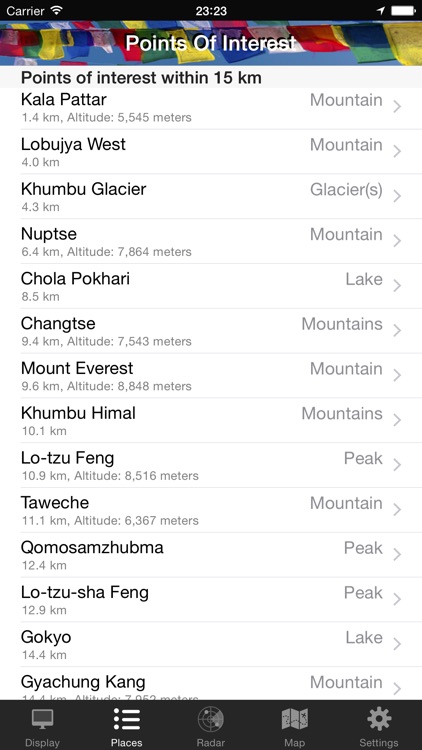Tap the Wi-Fi icon in status bar
The image size is (422, 750).
(56, 10)
